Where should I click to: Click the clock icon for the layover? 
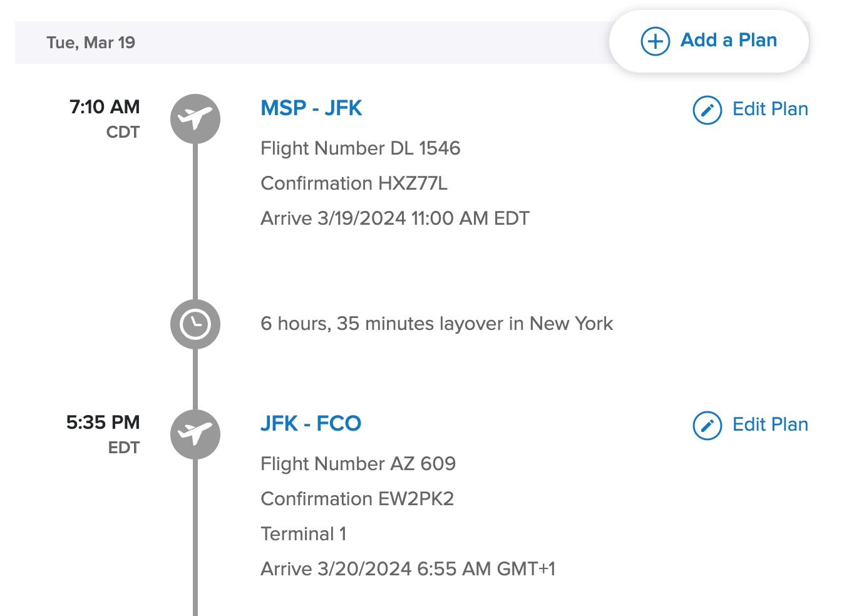tap(195, 324)
